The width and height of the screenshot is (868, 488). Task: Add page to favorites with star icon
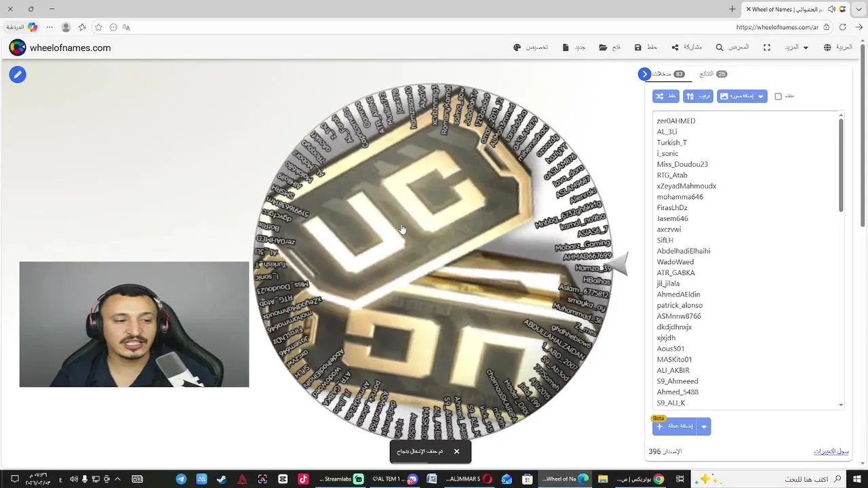coord(98,27)
